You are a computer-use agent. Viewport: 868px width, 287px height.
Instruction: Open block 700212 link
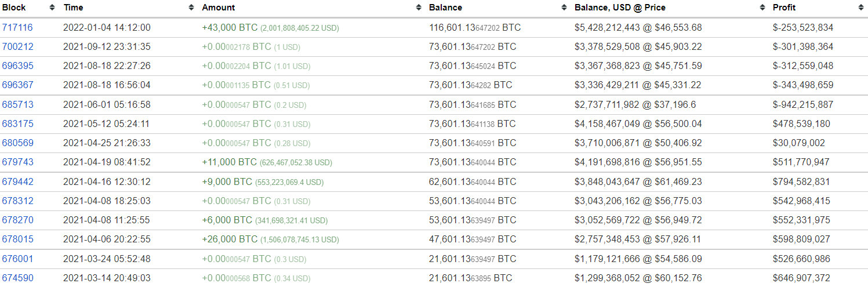point(18,46)
